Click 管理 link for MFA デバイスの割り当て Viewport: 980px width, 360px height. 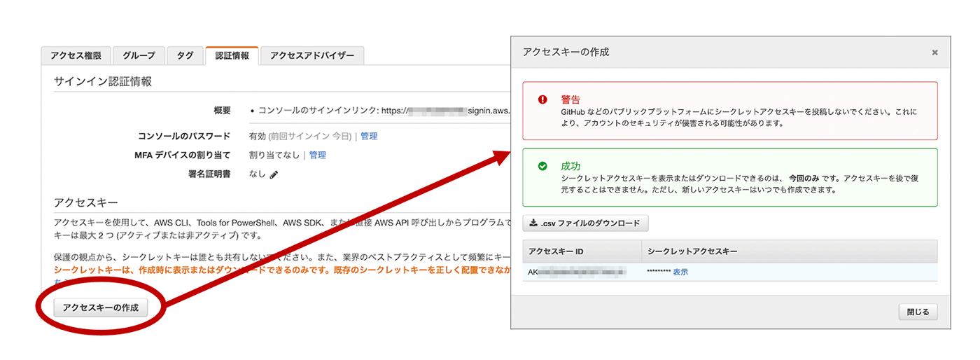coord(317,155)
